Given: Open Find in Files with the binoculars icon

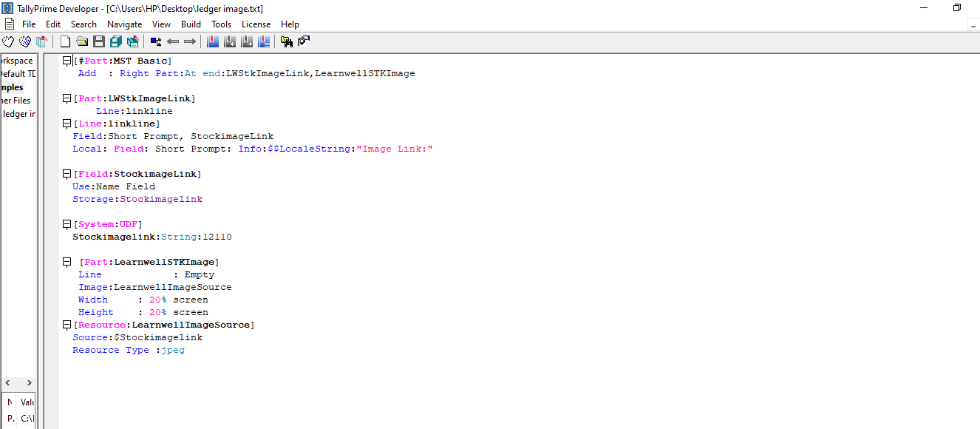Looking at the screenshot, I should click(287, 41).
